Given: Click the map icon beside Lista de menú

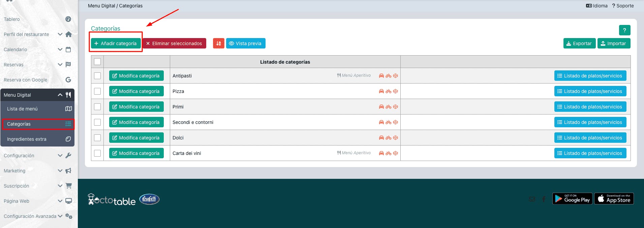Looking at the screenshot, I should point(68,109).
